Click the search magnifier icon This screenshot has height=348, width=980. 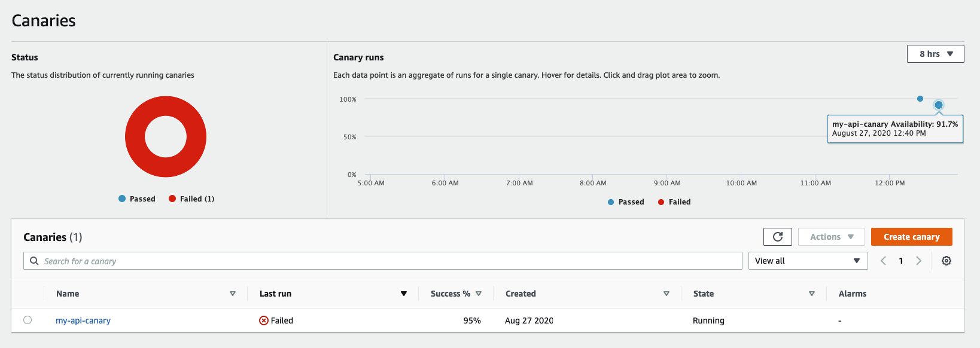(34, 261)
